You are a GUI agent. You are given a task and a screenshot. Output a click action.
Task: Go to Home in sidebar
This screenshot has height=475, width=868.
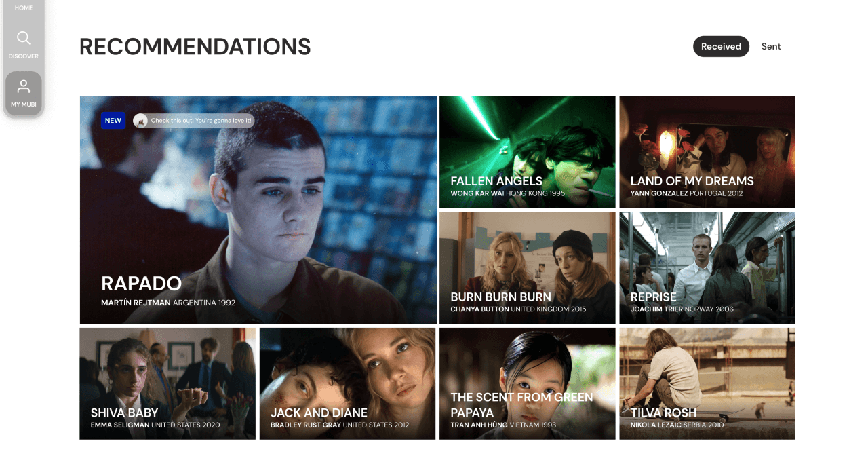[24, 8]
